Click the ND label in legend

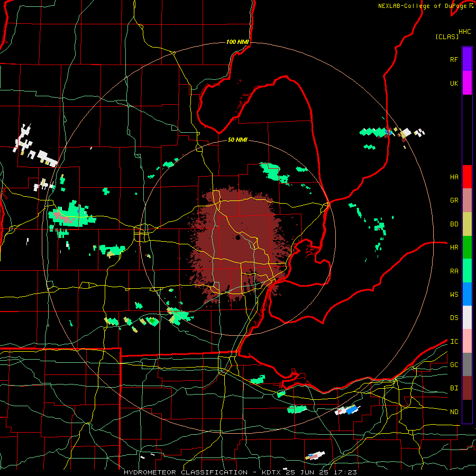(x=454, y=412)
